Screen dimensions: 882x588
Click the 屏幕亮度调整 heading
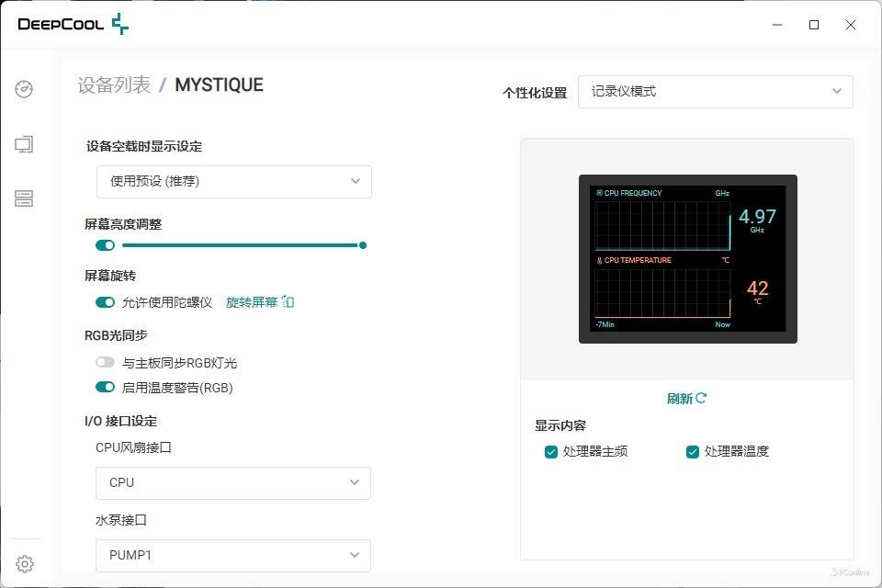point(123,224)
